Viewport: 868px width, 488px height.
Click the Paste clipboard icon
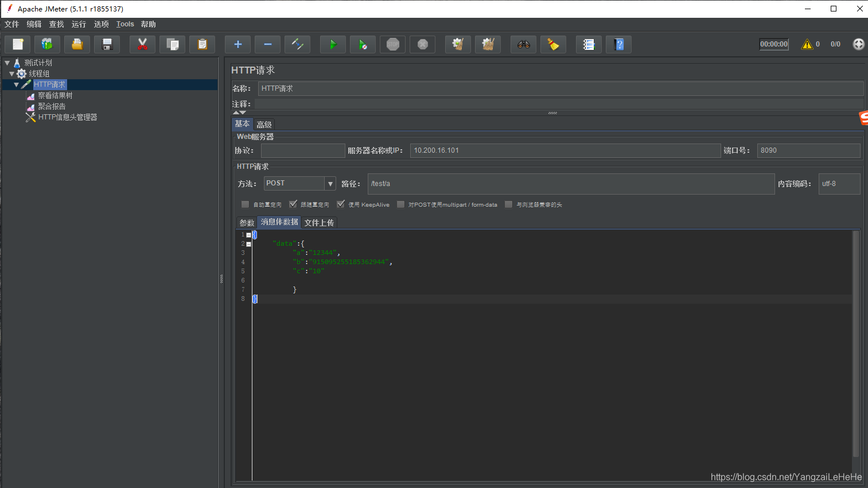coord(202,44)
